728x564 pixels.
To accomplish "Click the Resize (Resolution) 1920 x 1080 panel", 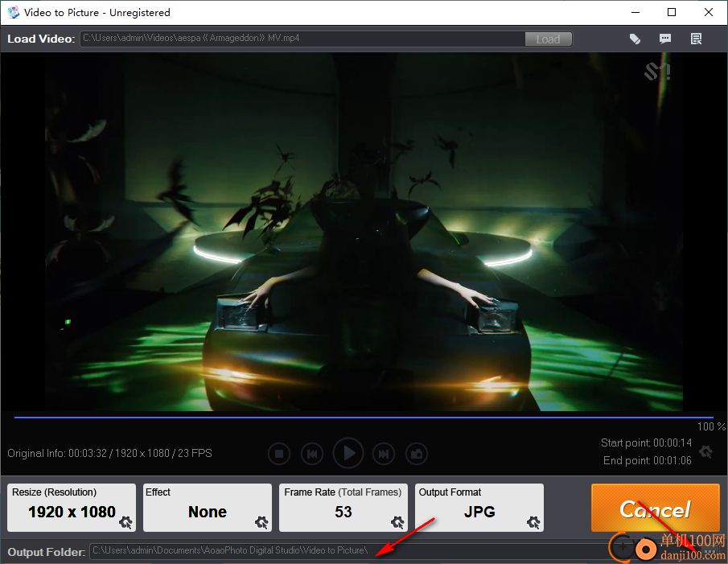I will click(x=72, y=508).
